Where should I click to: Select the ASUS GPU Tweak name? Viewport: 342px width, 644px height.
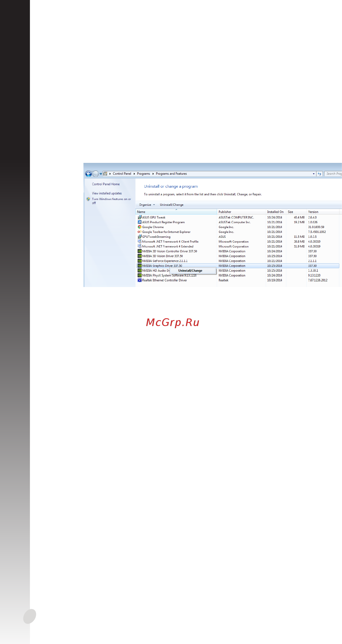(x=154, y=218)
